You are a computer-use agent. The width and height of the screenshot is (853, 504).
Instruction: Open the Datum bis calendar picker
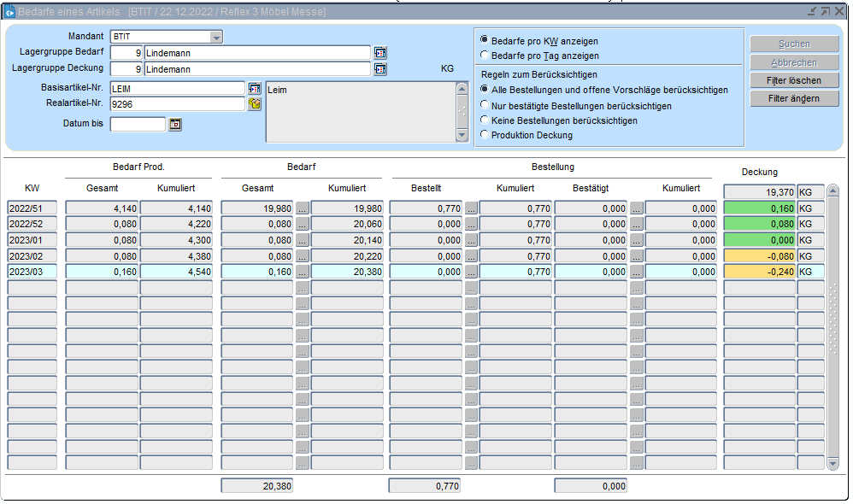coord(175,124)
